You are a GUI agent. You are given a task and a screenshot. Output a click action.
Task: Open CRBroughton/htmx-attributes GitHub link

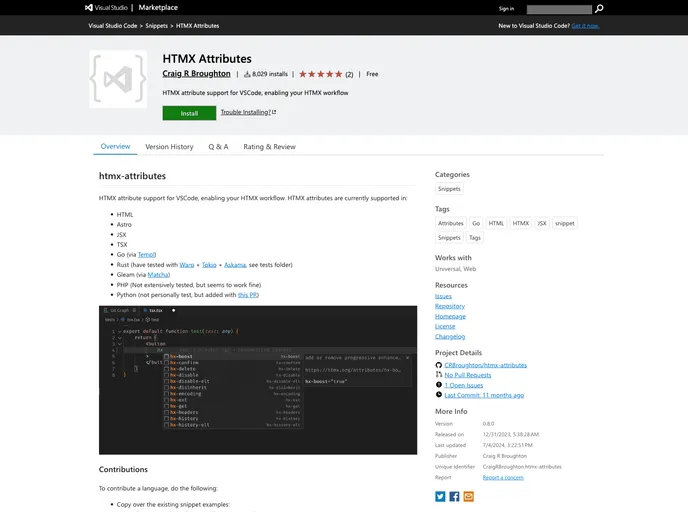pos(486,365)
